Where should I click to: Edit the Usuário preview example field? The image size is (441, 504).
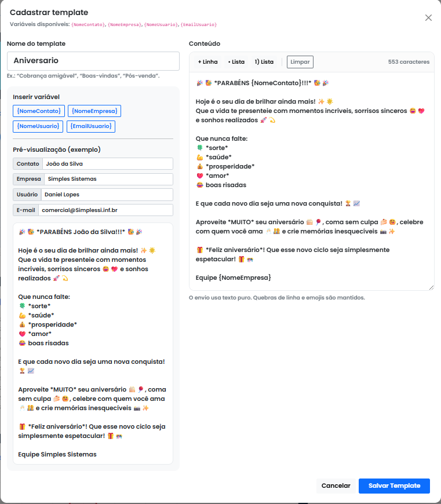[107, 195]
